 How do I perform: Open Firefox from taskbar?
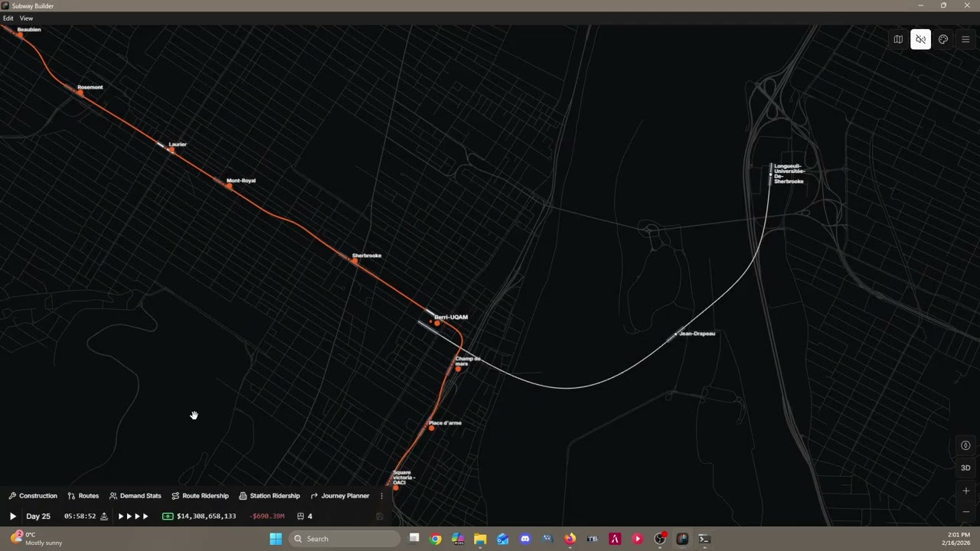pos(570,539)
